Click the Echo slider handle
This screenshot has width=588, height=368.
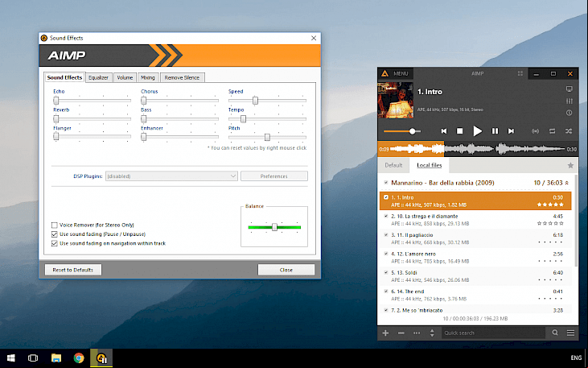(56, 101)
